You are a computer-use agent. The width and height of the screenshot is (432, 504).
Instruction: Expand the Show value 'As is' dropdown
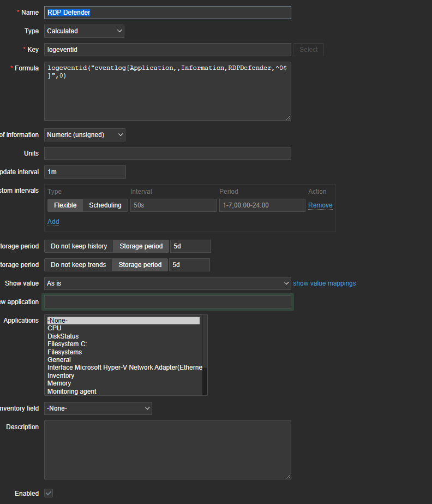point(167,283)
